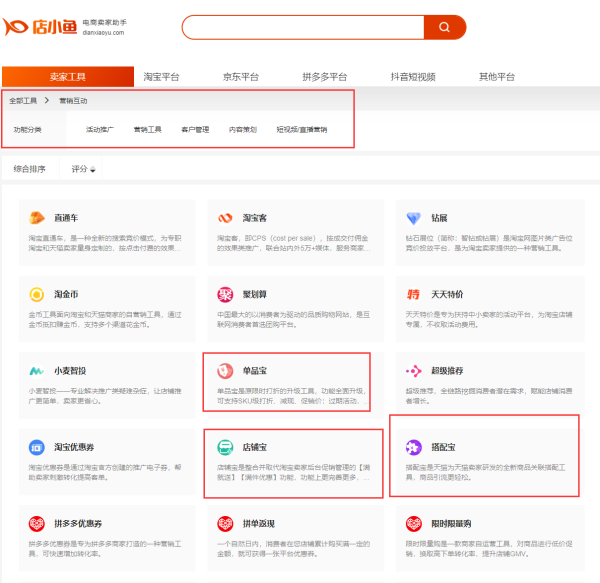Screen dimensions: 600x583
Task: Click the 淘金币 coin icon
Action: (37, 294)
